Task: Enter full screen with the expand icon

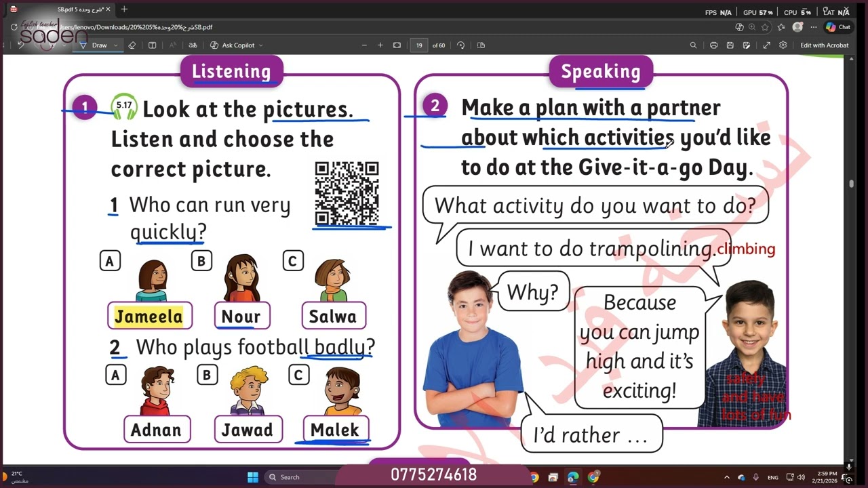Action: (x=766, y=45)
